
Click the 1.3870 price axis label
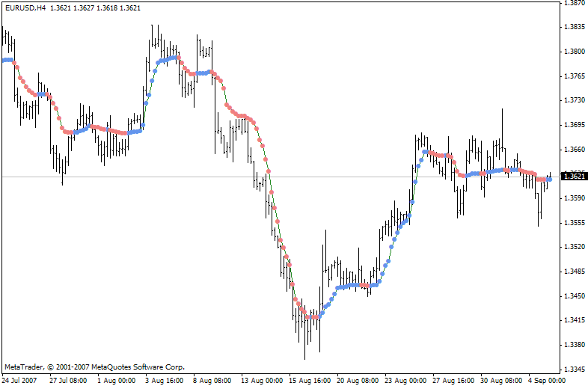point(574,4)
